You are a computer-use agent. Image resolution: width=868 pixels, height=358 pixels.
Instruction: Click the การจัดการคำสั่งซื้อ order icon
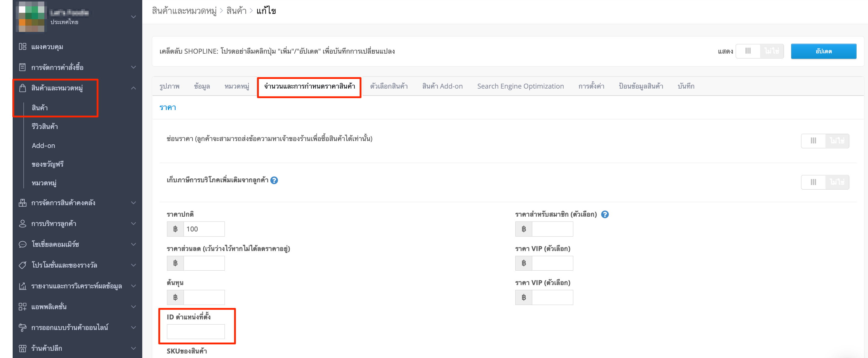pos(23,67)
